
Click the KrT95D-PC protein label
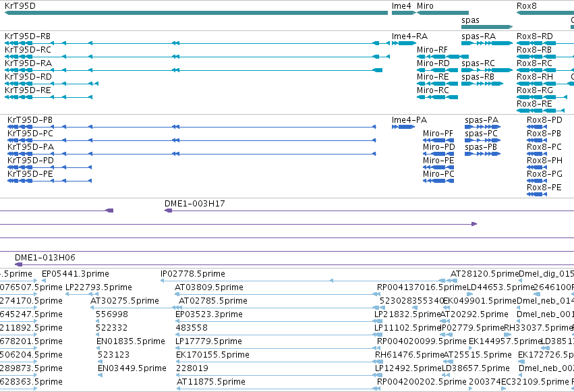coord(30,134)
